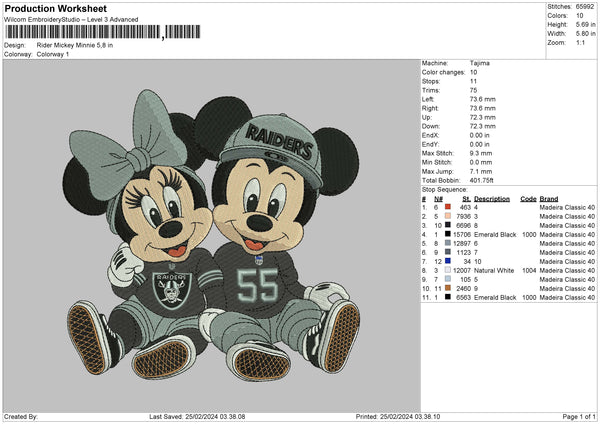Click stitch count '2460' in stop row 10
Viewport: 600px width, 424px height.
click(x=463, y=288)
